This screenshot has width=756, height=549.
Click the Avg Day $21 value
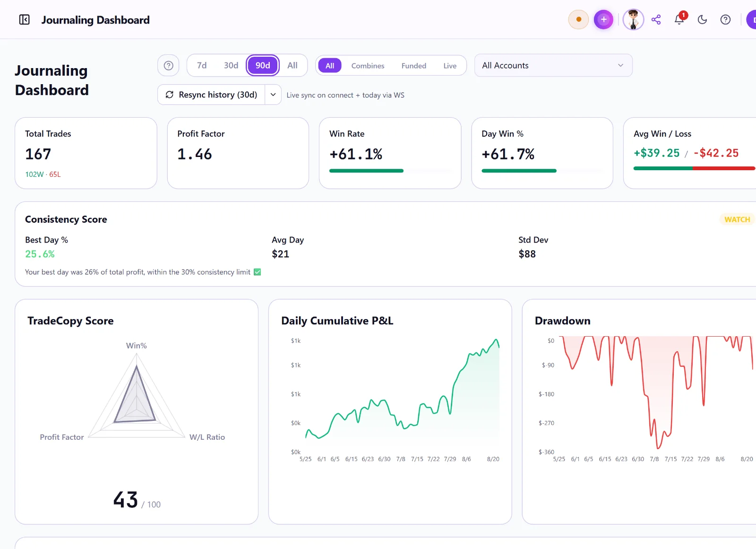281,254
